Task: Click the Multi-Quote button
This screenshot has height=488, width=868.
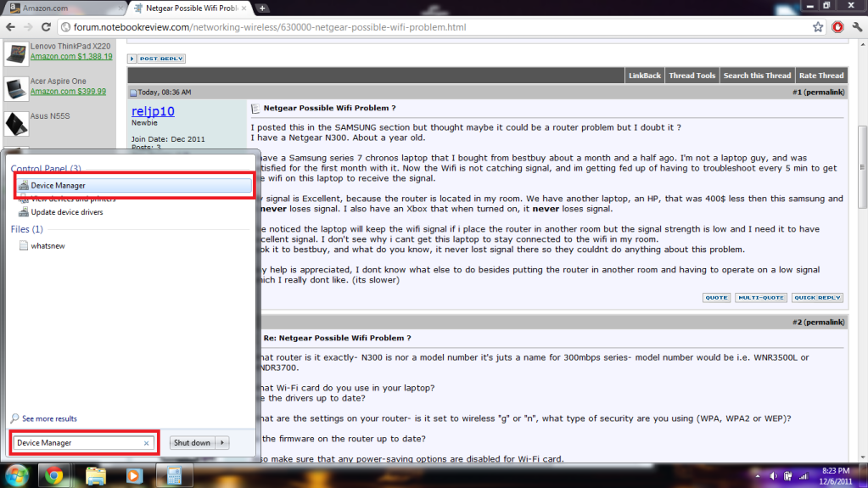Action: pos(761,298)
